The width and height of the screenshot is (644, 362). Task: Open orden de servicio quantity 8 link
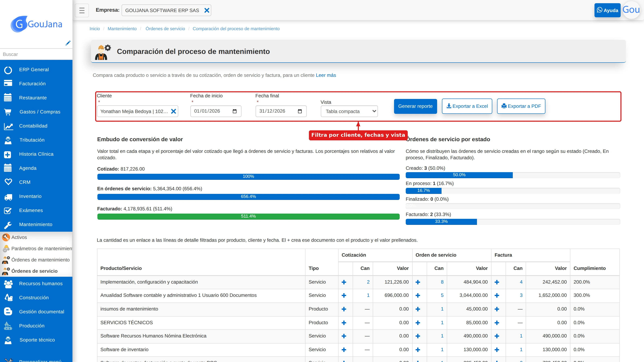pyautogui.click(x=442, y=282)
